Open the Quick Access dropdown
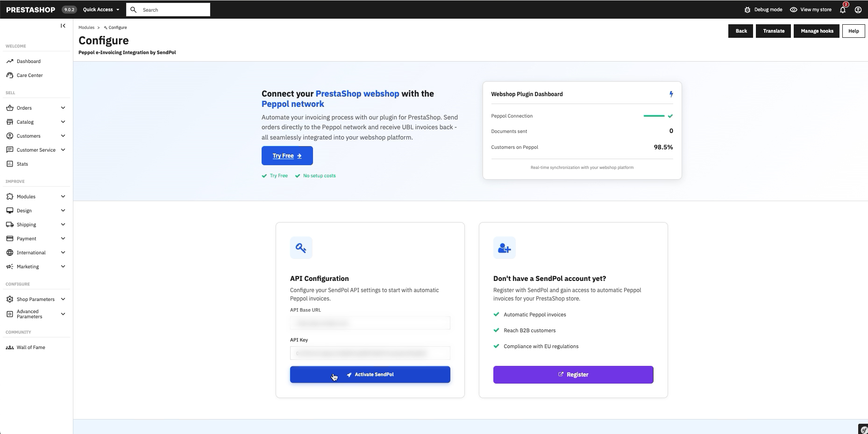This screenshot has height=434, width=868. coord(101,9)
